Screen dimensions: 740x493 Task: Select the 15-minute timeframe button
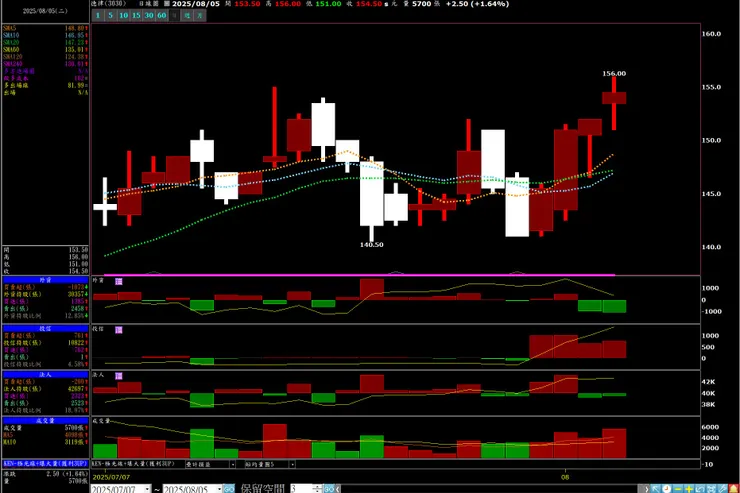click(x=136, y=16)
